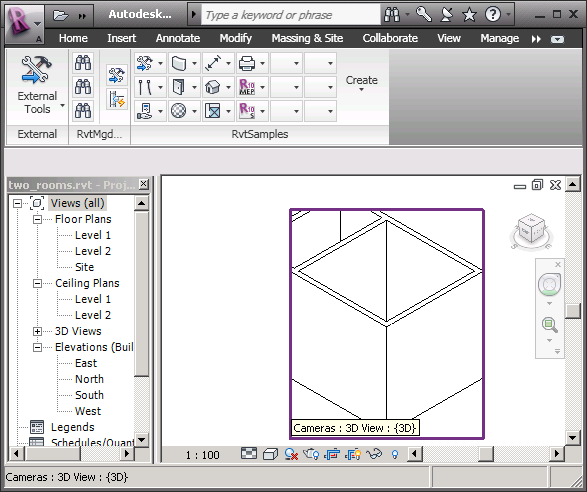Select the Site floor plan
This screenshot has height=492, width=587.
tap(84, 267)
